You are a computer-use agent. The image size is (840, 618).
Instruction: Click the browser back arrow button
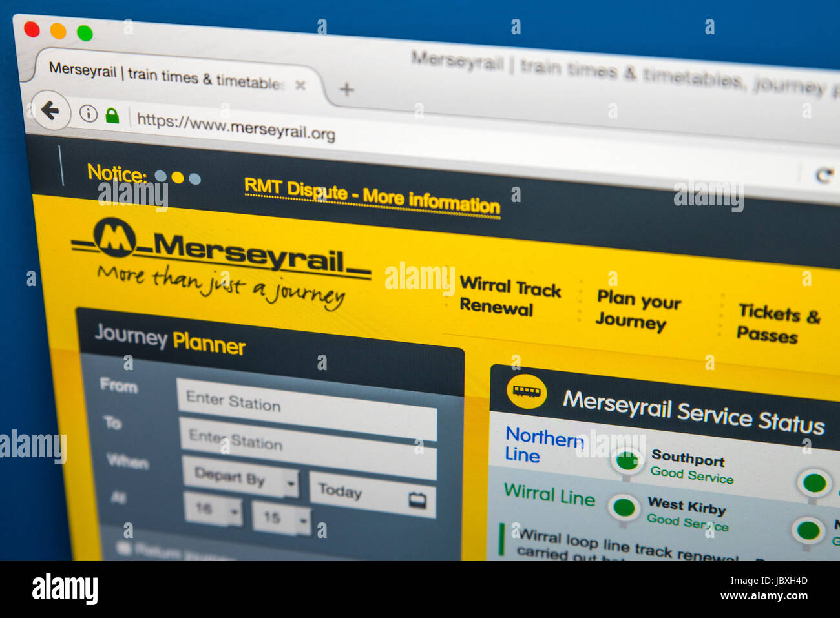coord(50,110)
